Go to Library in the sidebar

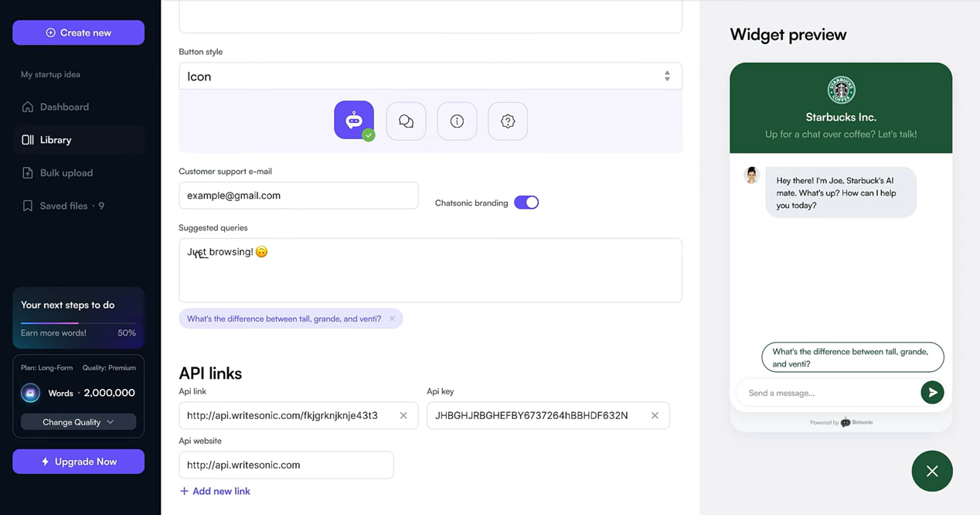(x=56, y=140)
